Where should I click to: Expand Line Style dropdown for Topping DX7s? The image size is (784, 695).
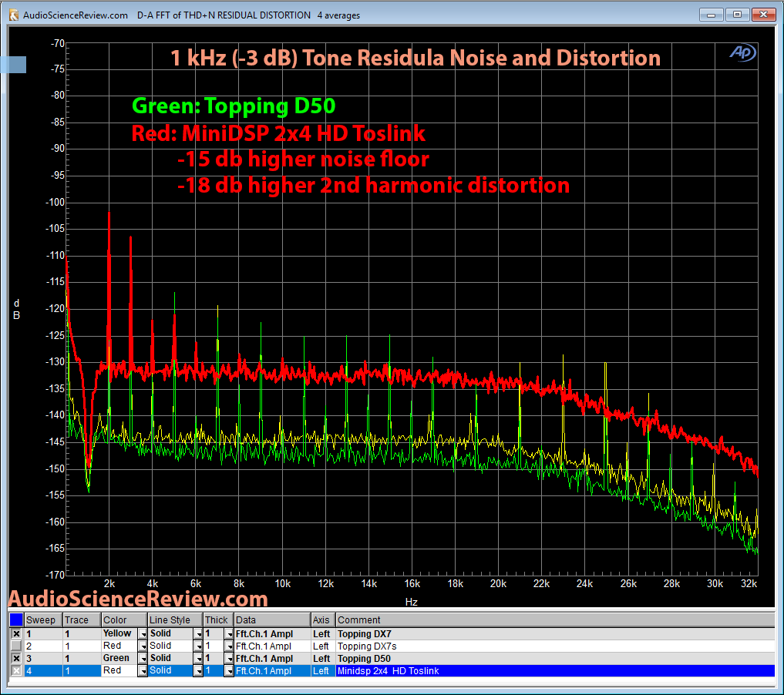pyautogui.click(x=198, y=646)
